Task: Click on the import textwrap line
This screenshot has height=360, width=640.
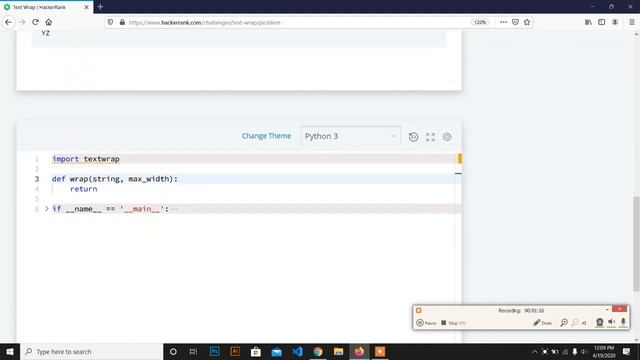Action: (x=253, y=159)
